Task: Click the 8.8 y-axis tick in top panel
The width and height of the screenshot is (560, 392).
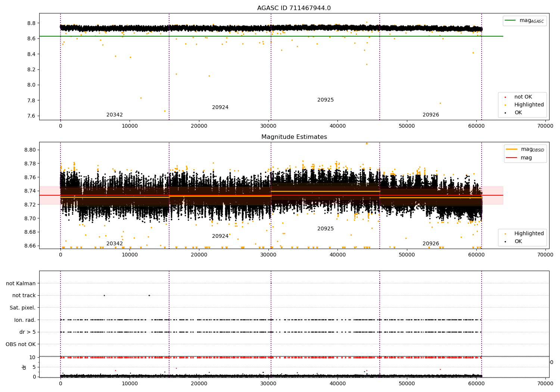Action: (31, 23)
